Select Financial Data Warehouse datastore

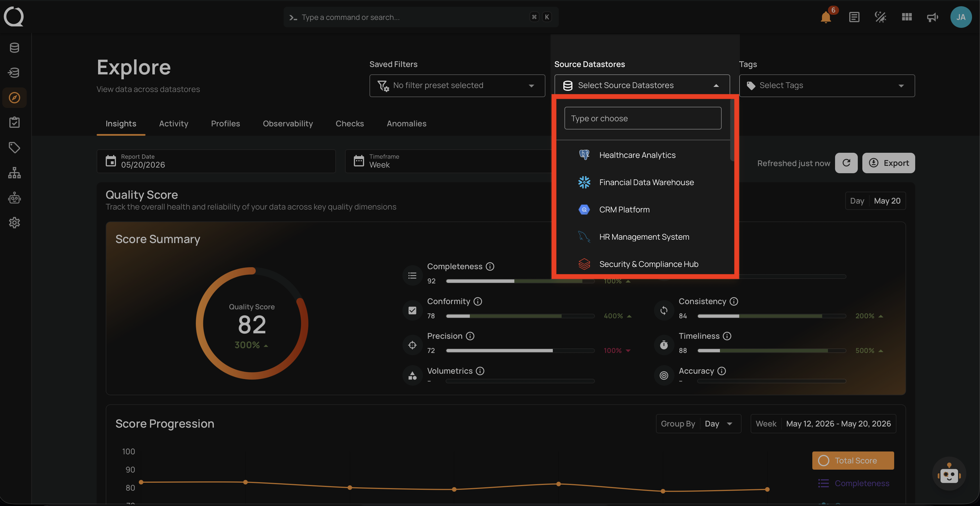tap(643, 183)
